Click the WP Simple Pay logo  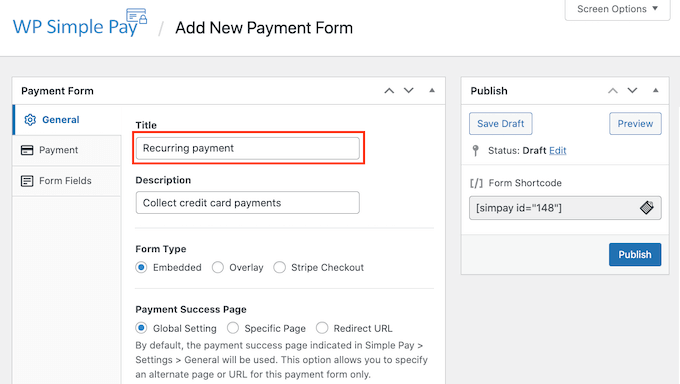coord(80,23)
